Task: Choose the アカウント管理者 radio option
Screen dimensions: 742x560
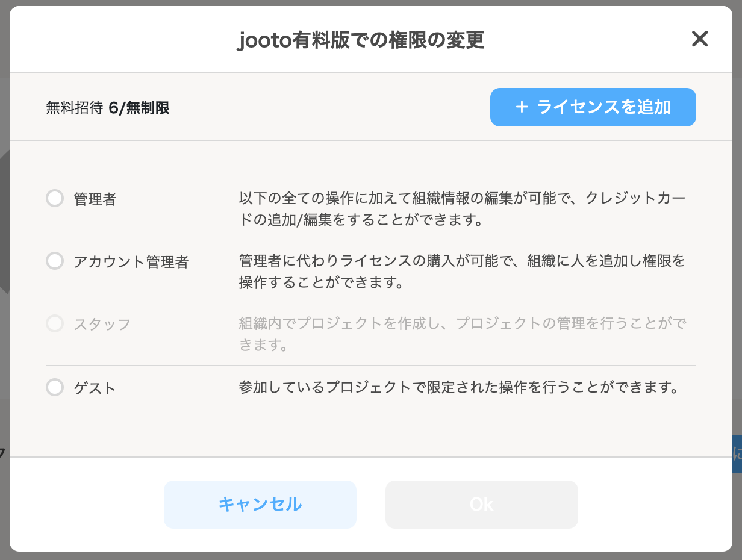Action: 55,261
